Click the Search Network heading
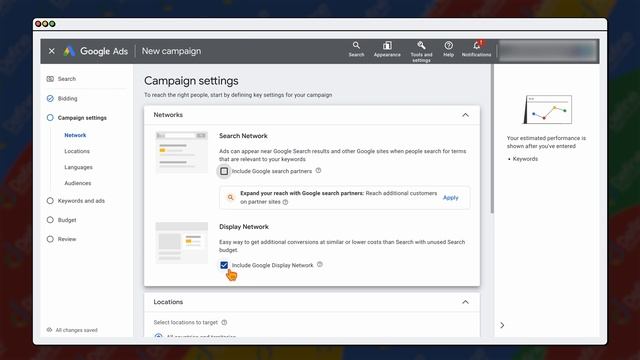This screenshot has width=640, height=360. tap(243, 136)
